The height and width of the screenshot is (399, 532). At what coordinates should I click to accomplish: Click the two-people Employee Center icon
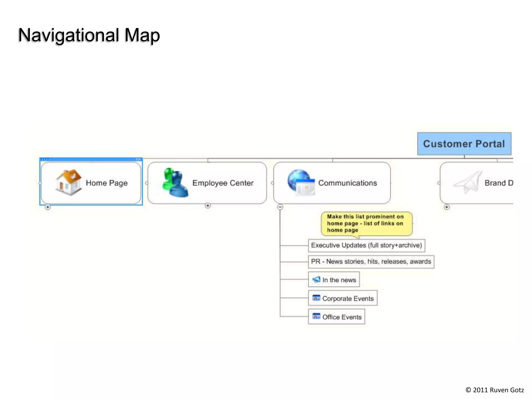[175, 182]
